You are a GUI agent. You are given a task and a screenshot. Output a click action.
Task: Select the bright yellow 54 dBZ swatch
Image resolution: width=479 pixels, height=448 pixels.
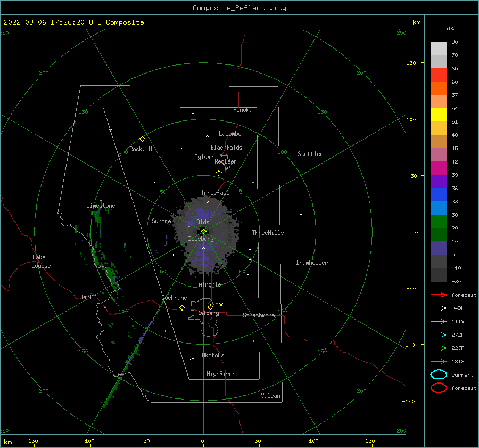pos(439,115)
